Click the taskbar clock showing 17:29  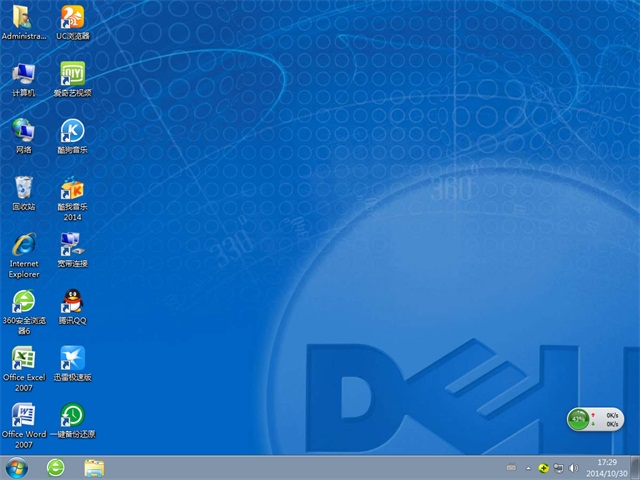click(x=607, y=467)
